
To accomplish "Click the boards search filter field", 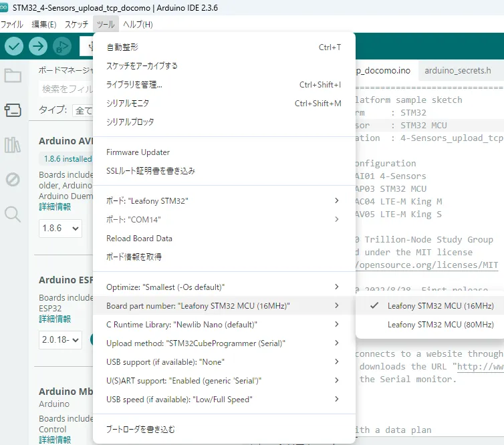I will click(x=67, y=89).
